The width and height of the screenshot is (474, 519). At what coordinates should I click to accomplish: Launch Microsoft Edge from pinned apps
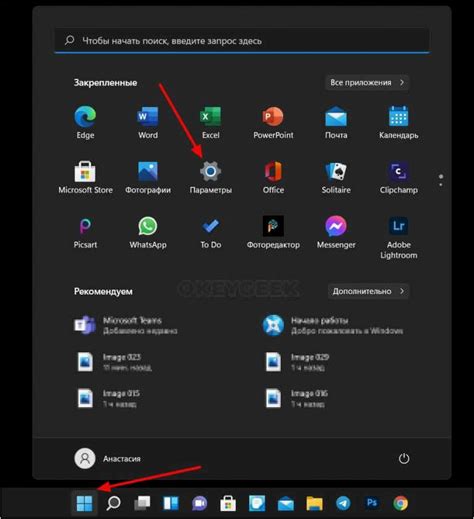click(85, 122)
